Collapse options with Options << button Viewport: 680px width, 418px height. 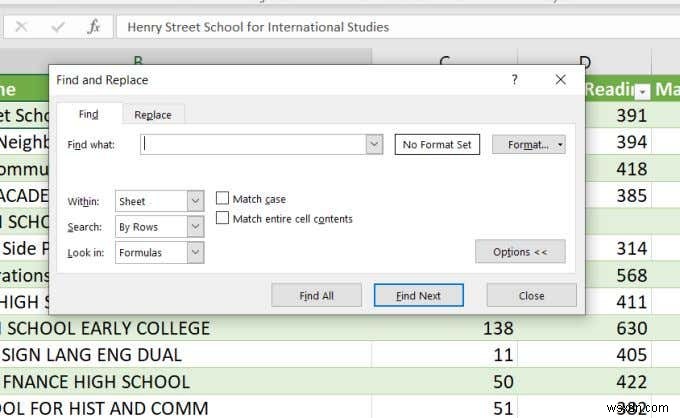(x=520, y=251)
